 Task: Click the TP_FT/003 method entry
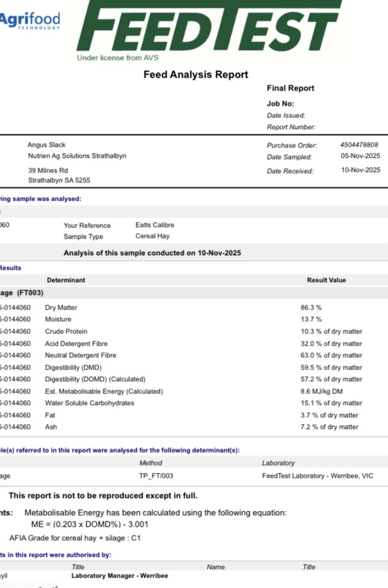[160, 475]
